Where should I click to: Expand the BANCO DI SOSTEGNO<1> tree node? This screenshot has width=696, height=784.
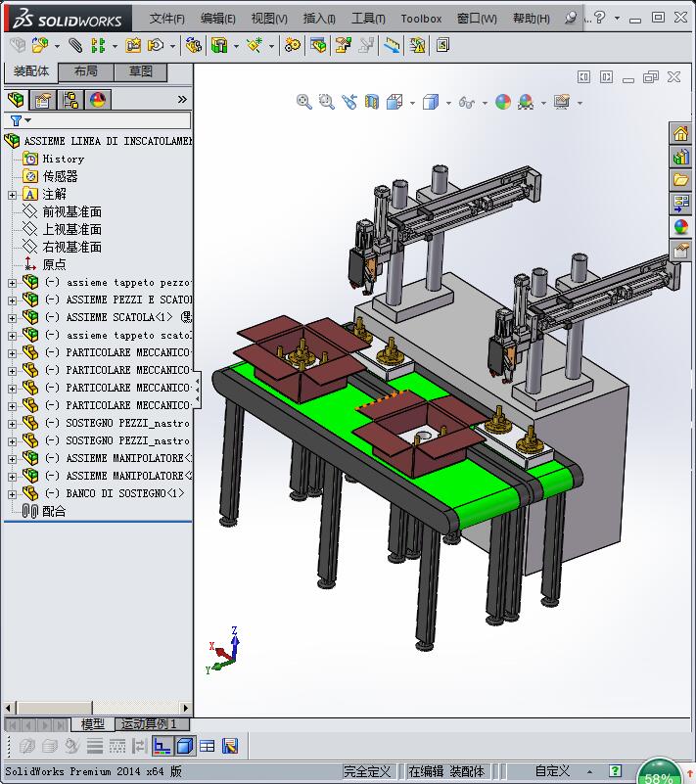click(x=12, y=494)
